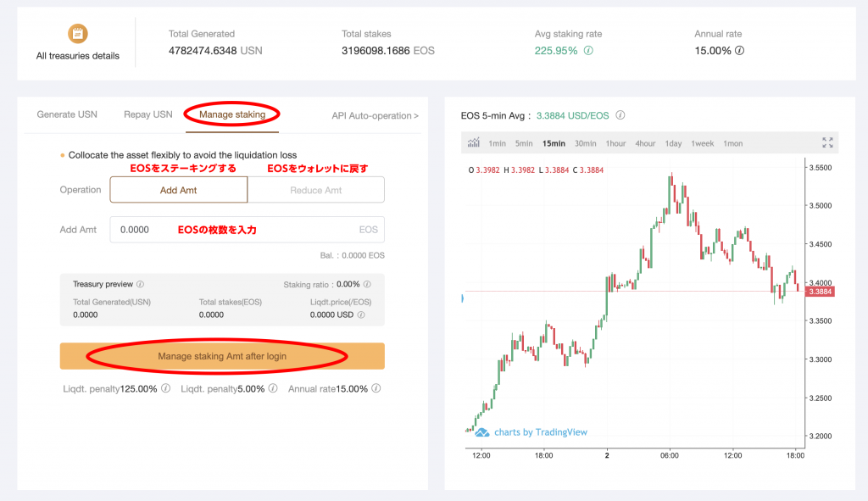Click the info icon beside Avg staking rate
Viewport: 868px width, 501px height.
pyautogui.click(x=588, y=51)
